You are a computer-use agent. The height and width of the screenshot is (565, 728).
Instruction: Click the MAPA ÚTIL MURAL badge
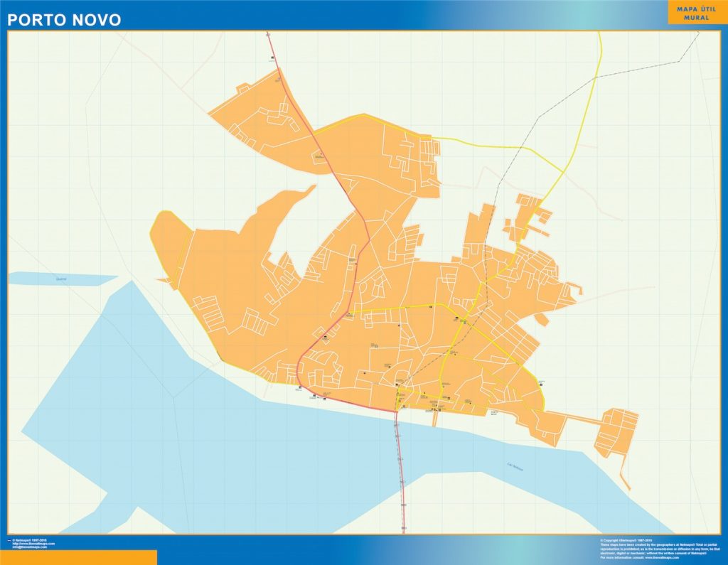(x=695, y=14)
